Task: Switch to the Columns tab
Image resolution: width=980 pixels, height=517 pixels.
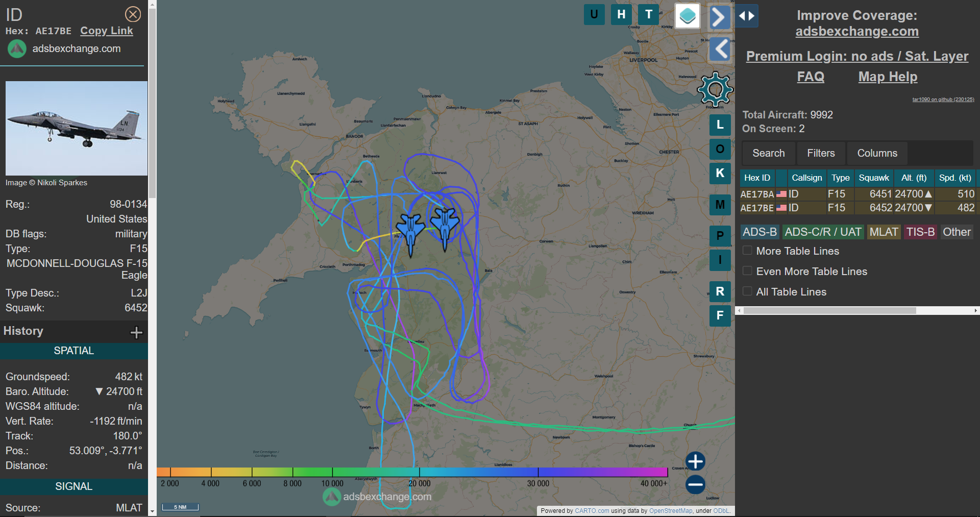Action: pyautogui.click(x=877, y=153)
